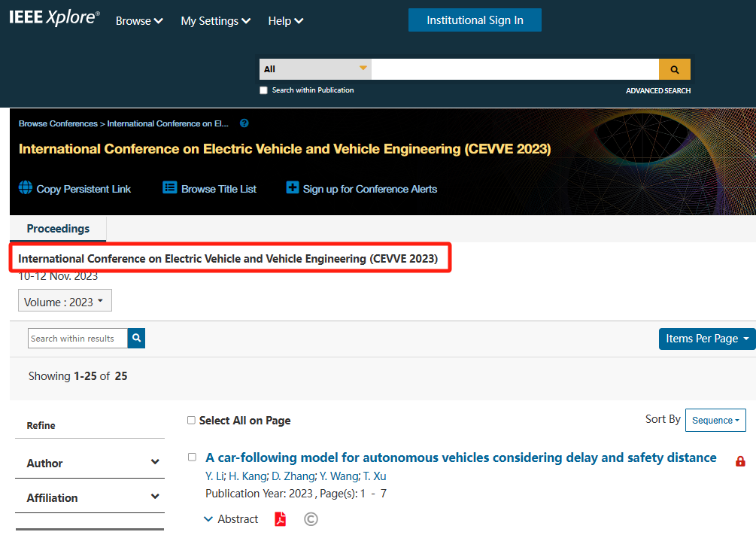The image size is (756, 535).
Task: Click the blue search within results button
Action: point(136,339)
